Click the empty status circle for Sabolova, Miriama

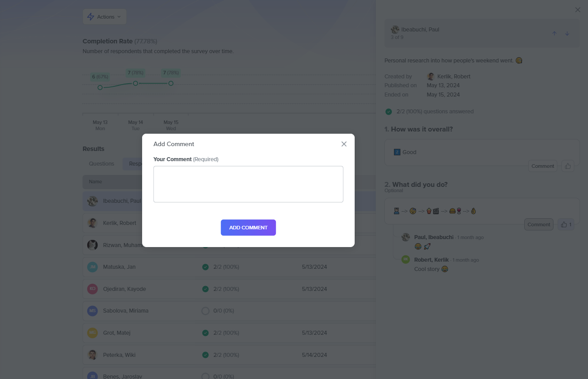205,311
